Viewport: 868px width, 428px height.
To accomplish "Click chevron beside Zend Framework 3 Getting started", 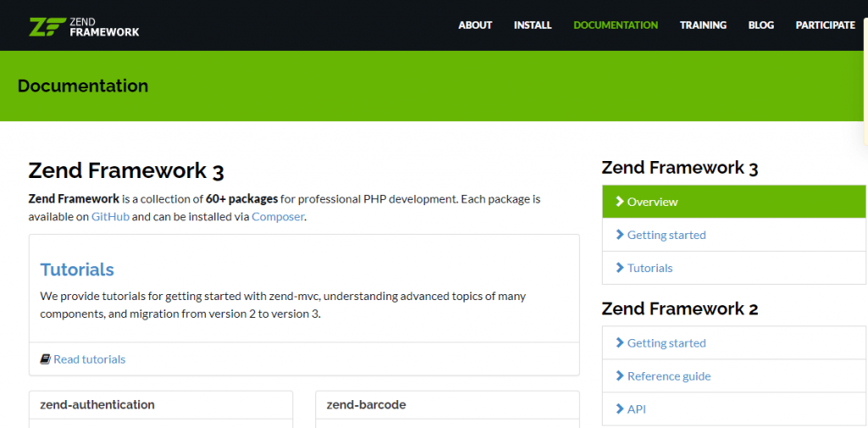I will pyautogui.click(x=620, y=235).
